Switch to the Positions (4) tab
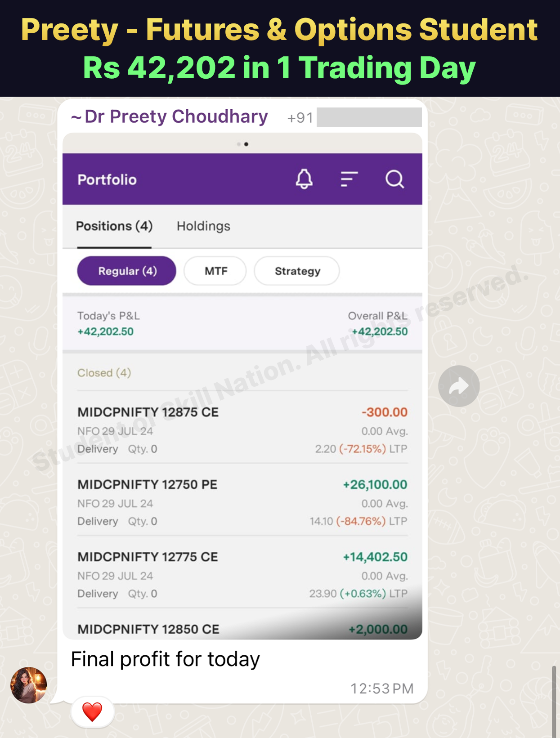This screenshot has width=560, height=738. point(114,226)
